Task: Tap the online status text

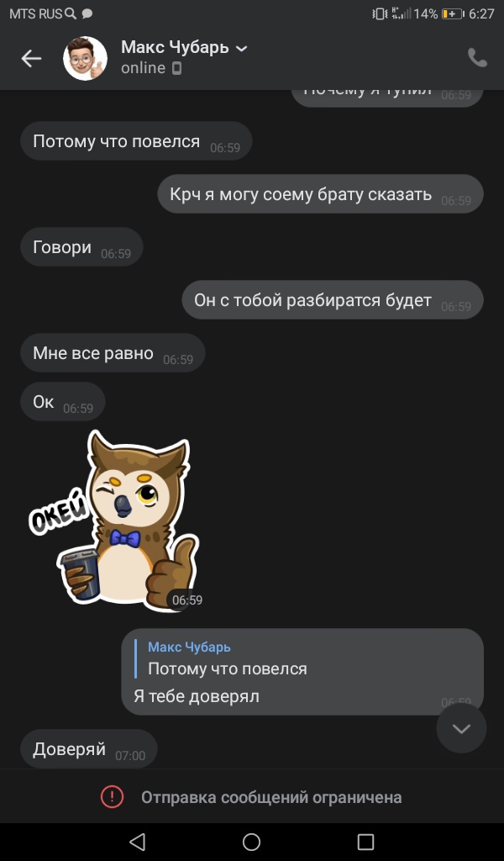Action: point(143,68)
